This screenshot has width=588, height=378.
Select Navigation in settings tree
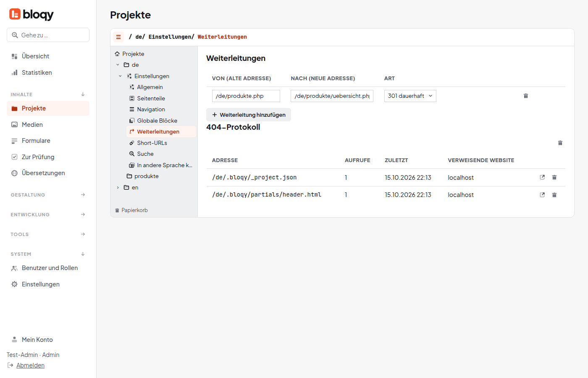(x=161, y=109)
